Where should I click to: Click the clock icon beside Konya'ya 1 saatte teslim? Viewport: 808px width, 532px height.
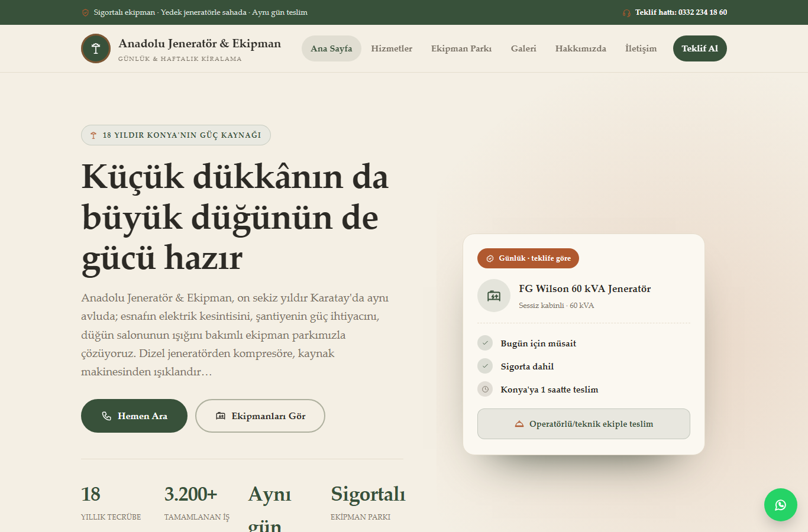[485, 389]
